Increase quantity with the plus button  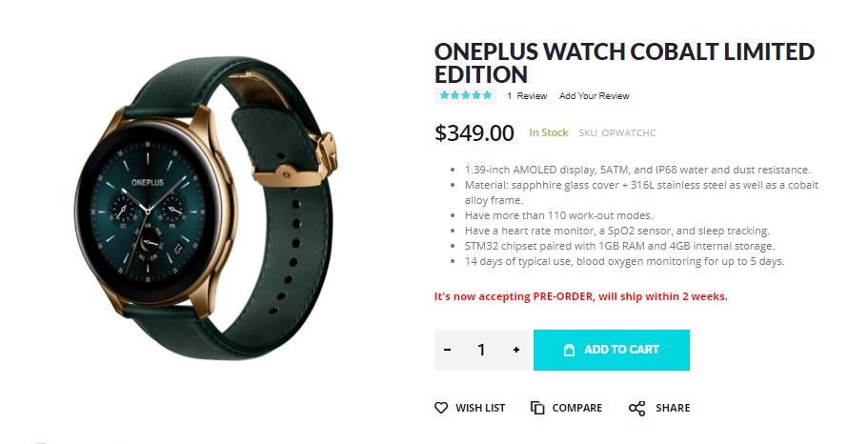pos(515,350)
